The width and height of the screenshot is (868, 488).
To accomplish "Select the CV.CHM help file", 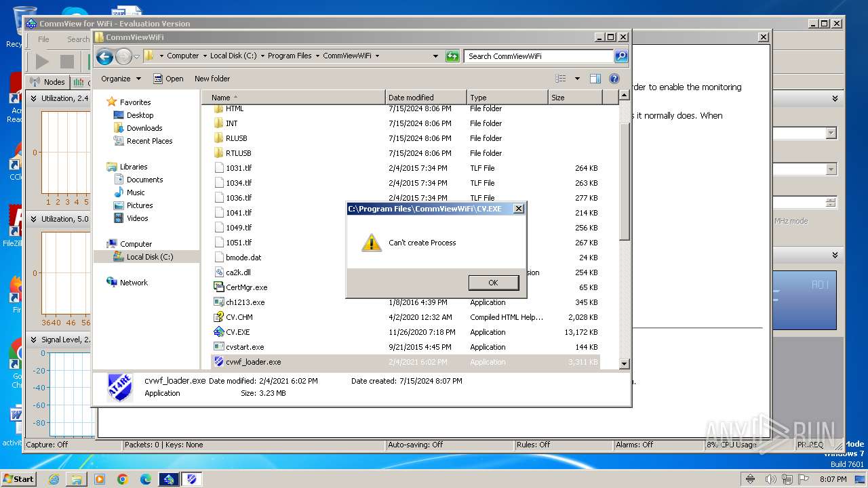I will (239, 317).
